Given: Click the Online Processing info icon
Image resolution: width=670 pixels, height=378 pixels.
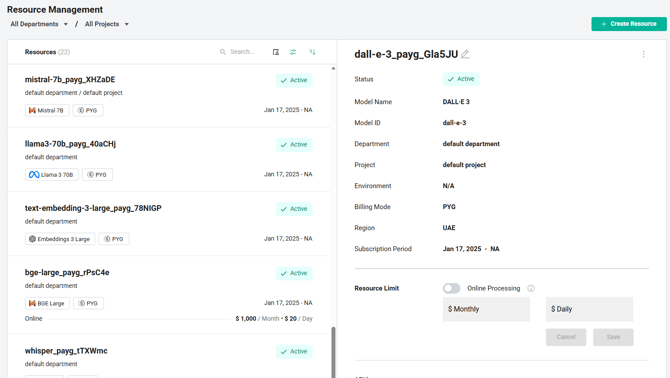Looking at the screenshot, I should point(531,288).
